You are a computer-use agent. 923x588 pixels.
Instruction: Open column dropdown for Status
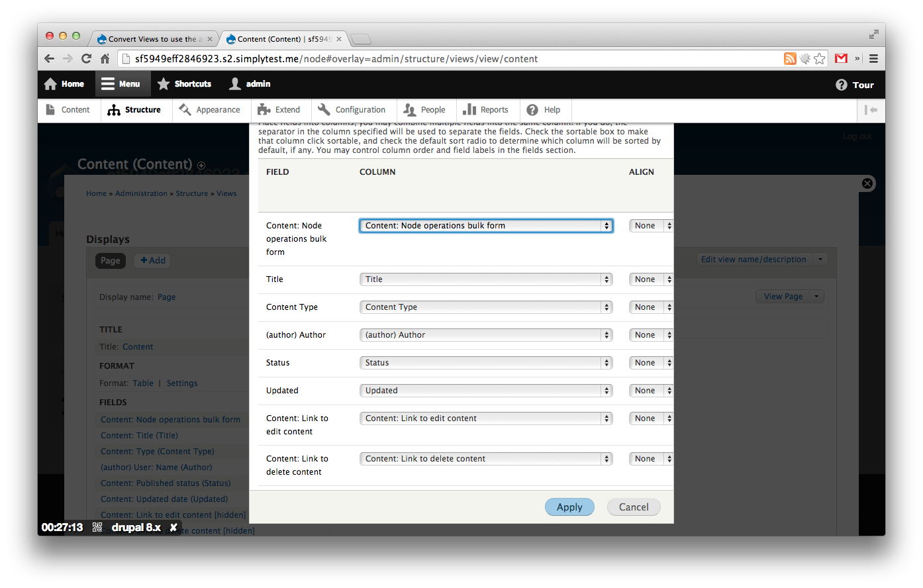(486, 363)
